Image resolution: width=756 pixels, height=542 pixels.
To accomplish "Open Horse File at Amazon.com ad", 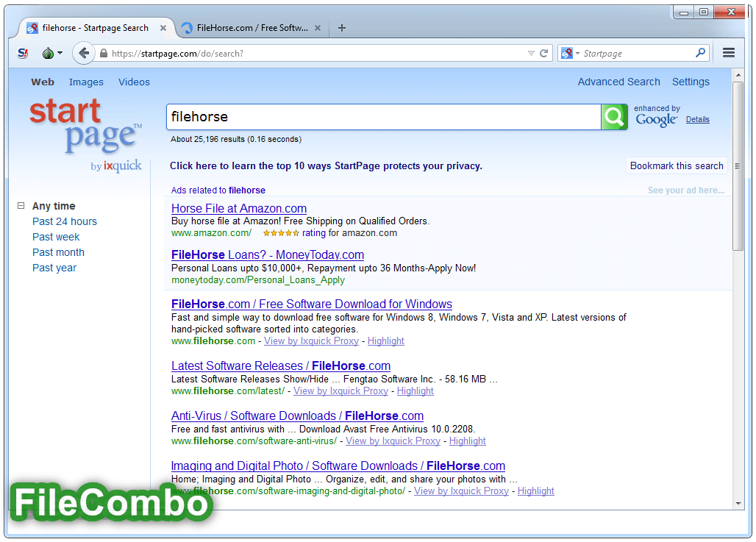I will (x=239, y=208).
